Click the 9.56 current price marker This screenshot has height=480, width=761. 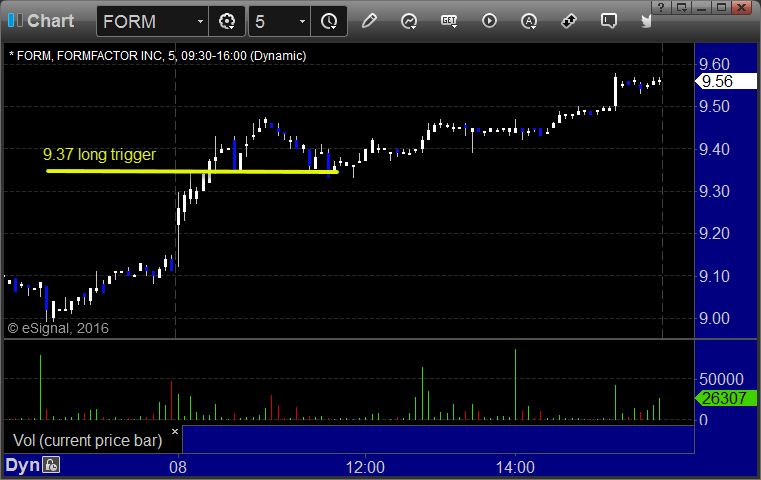point(726,81)
